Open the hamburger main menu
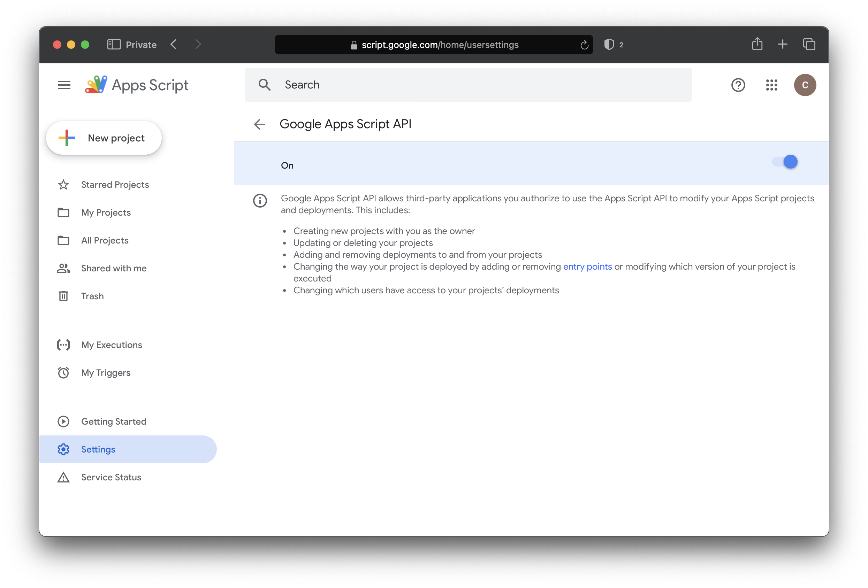Image resolution: width=868 pixels, height=588 pixels. pos(64,85)
